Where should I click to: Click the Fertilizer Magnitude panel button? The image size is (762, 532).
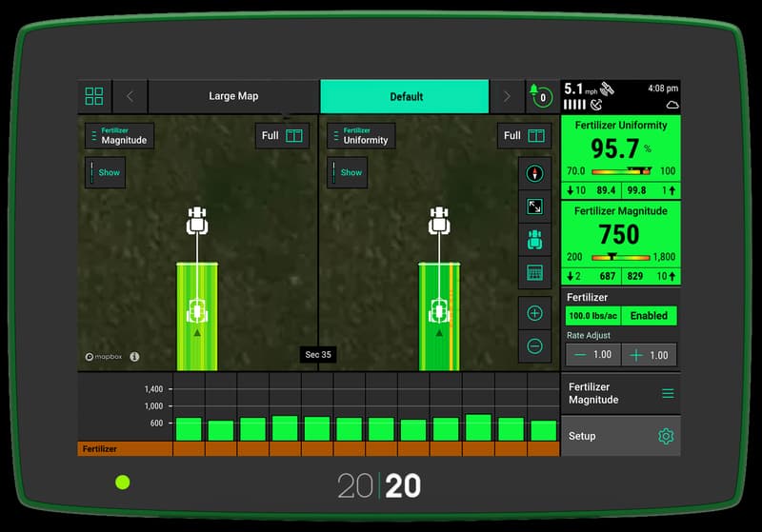click(x=621, y=393)
